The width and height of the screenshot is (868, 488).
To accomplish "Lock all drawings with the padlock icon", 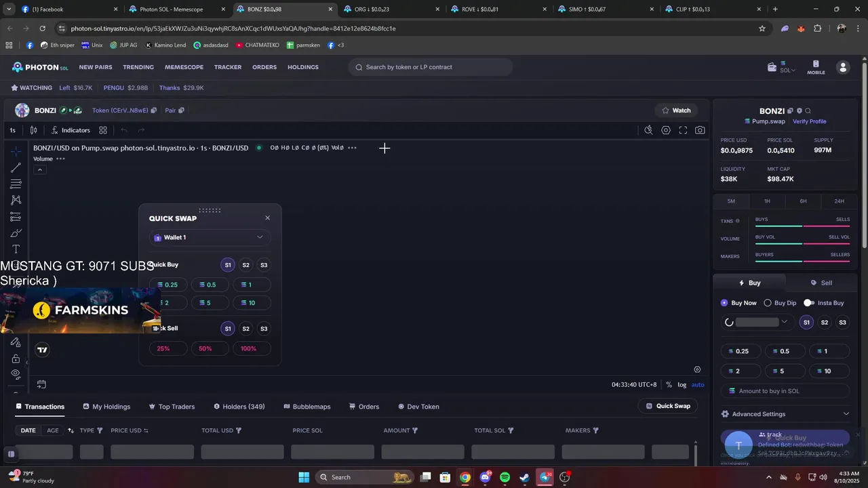I will coord(16,358).
